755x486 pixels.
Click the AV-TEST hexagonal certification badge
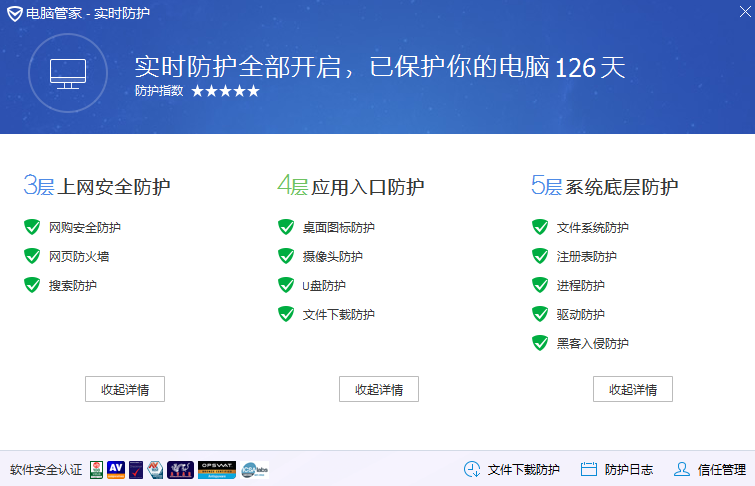point(155,470)
